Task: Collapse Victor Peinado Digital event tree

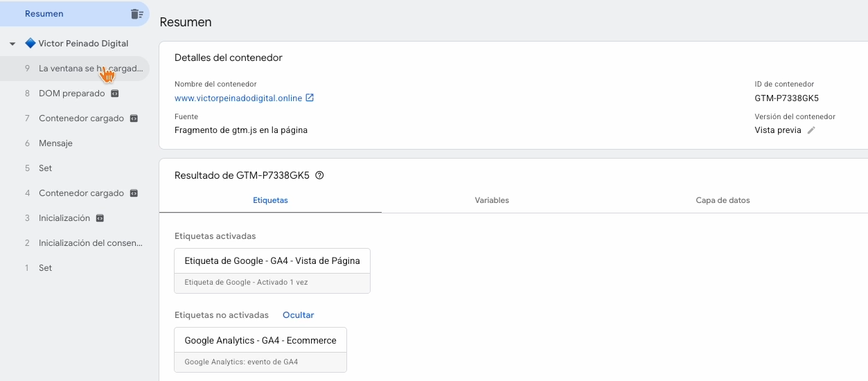Action: 12,44
